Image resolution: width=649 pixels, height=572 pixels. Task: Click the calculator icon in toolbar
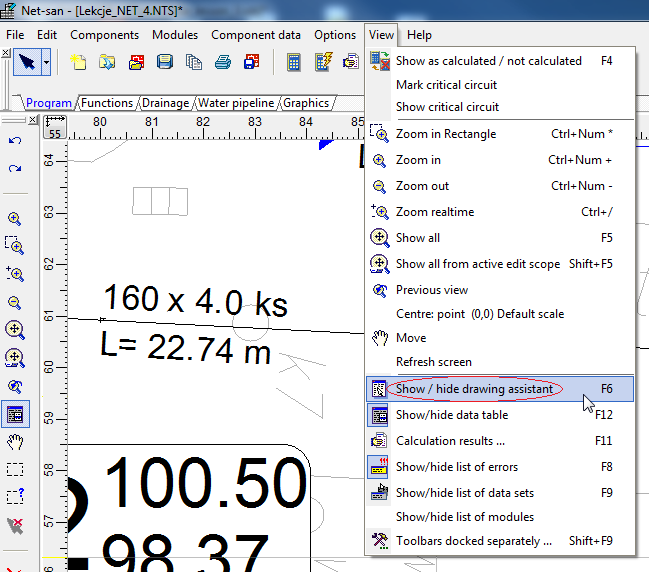(x=294, y=62)
